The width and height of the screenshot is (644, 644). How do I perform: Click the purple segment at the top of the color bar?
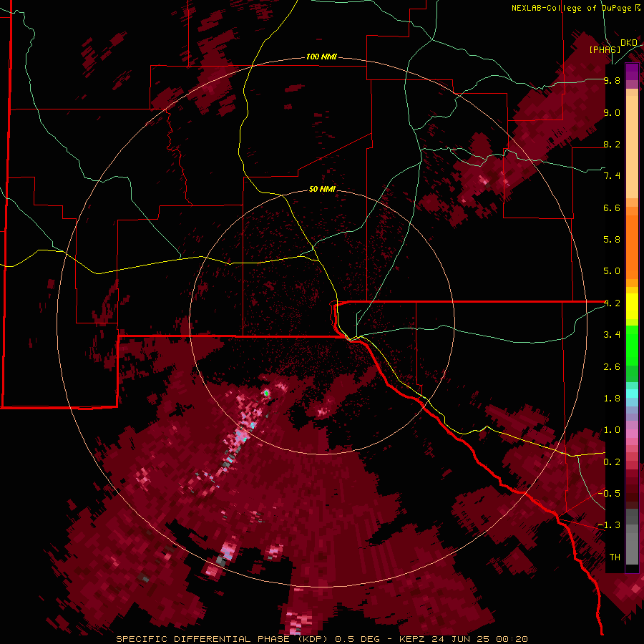pos(632,72)
